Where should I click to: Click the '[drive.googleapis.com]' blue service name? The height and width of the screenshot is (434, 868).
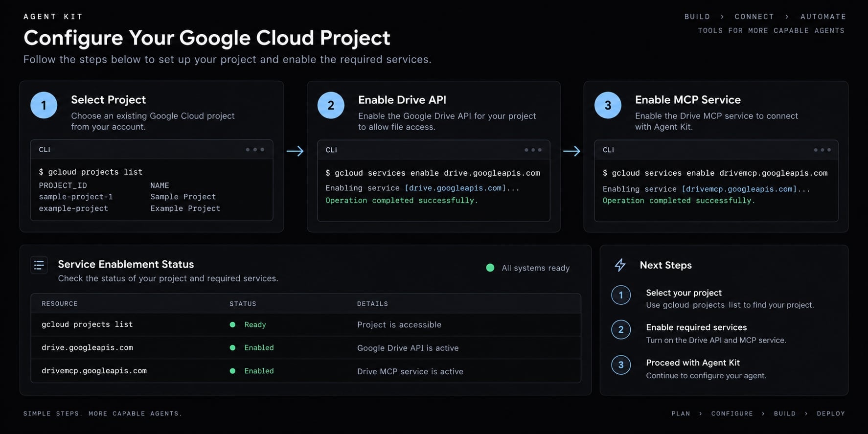coord(455,188)
